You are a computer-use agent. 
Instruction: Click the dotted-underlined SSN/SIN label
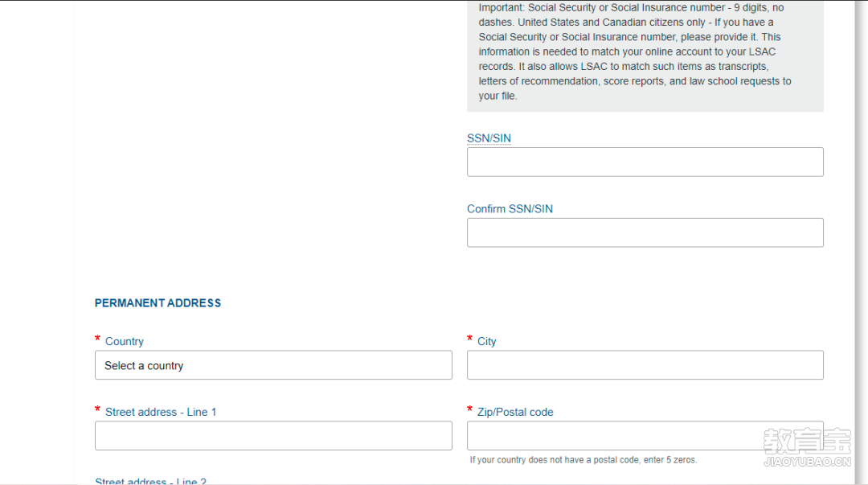(x=489, y=138)
